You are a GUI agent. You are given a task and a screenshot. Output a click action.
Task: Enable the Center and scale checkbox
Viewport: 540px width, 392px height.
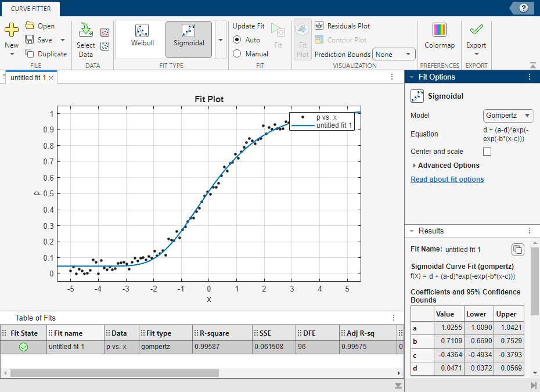(x=487, y=152)
